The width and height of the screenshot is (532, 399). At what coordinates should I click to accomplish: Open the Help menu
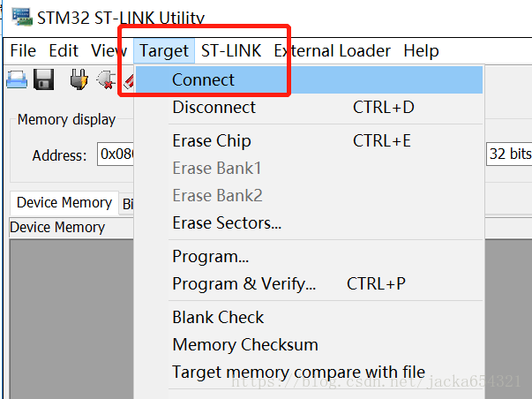[421, 51]
